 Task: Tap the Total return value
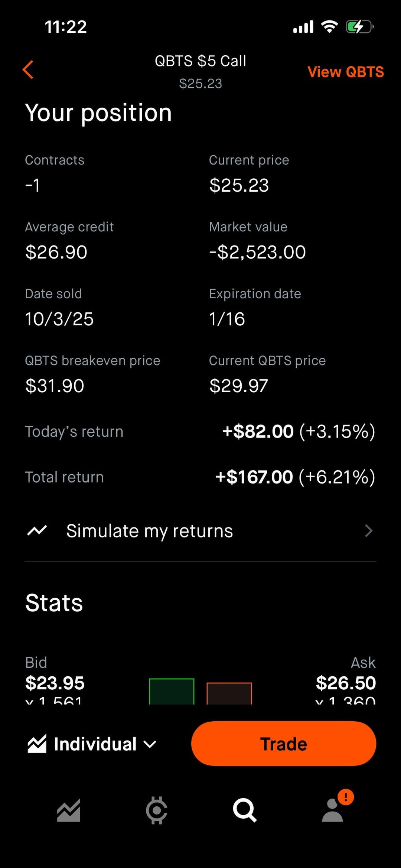[x=295, y=477]
